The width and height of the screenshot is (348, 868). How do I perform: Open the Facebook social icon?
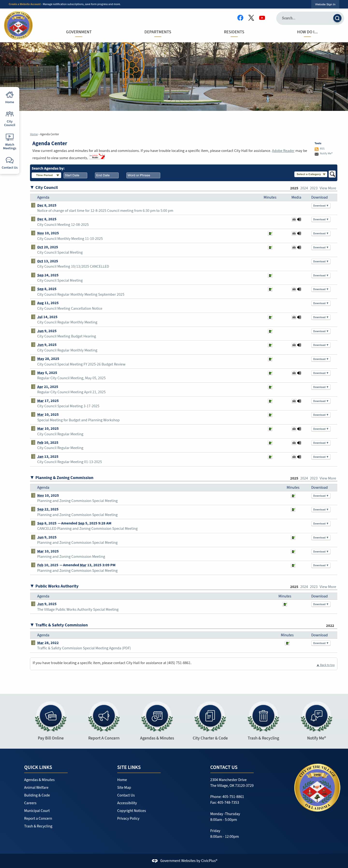click(240, 18)
